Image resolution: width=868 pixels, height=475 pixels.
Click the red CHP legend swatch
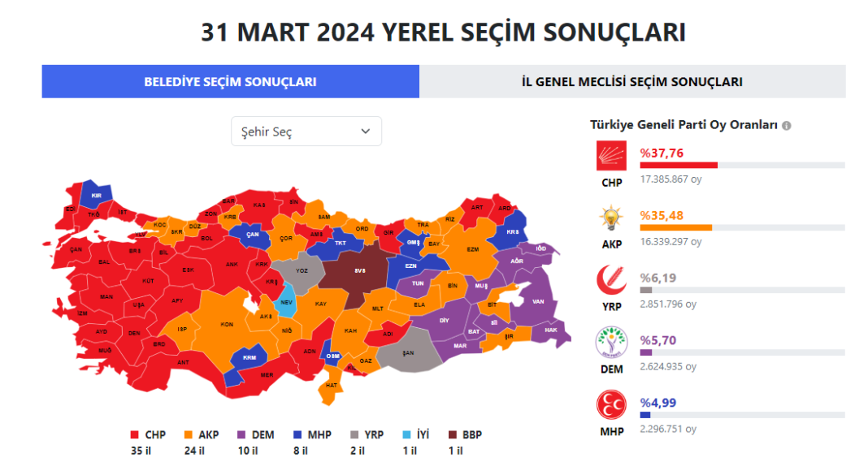point(135,435)
